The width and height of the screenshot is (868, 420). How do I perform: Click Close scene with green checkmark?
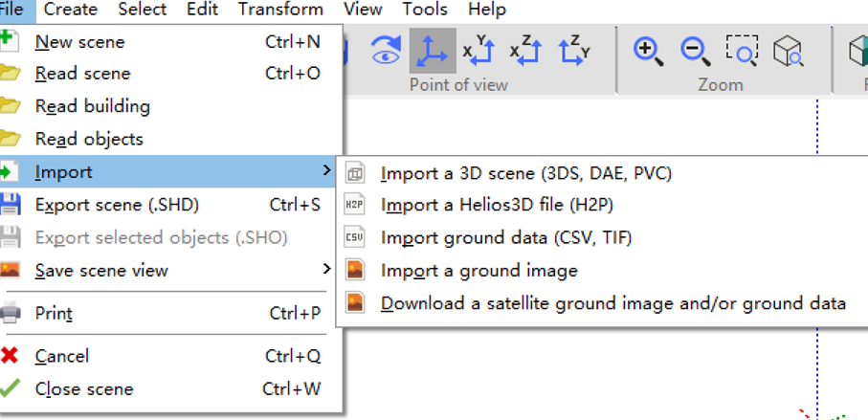click(84, 389)
